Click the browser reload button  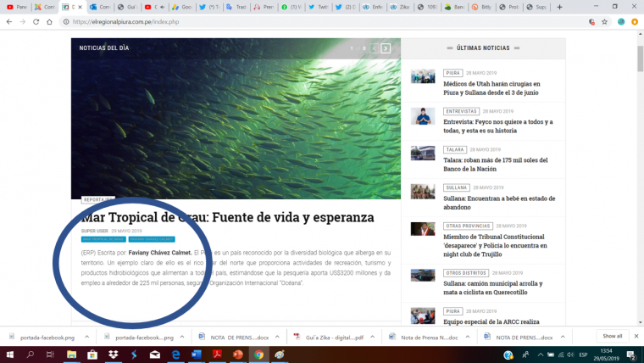click(36, 22)
